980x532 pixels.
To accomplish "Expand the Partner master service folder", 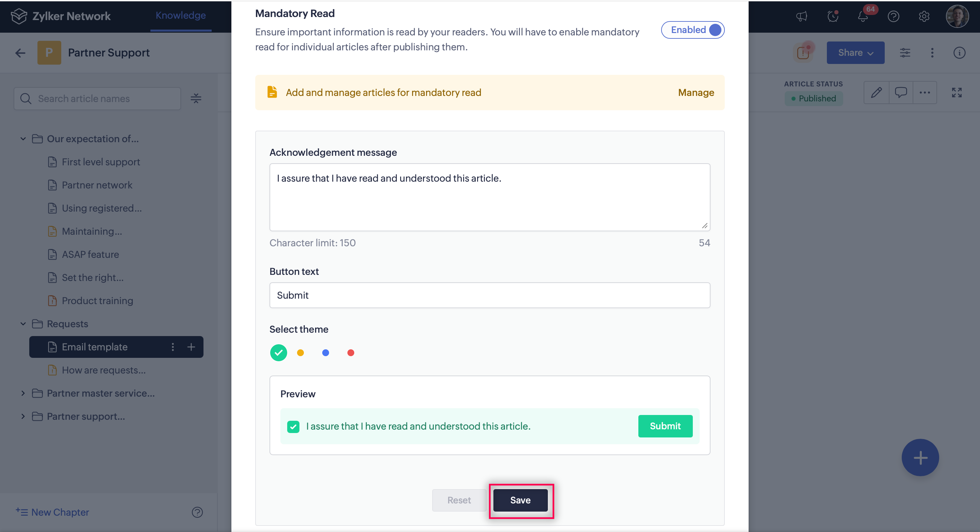I will [x=23, y=393].
